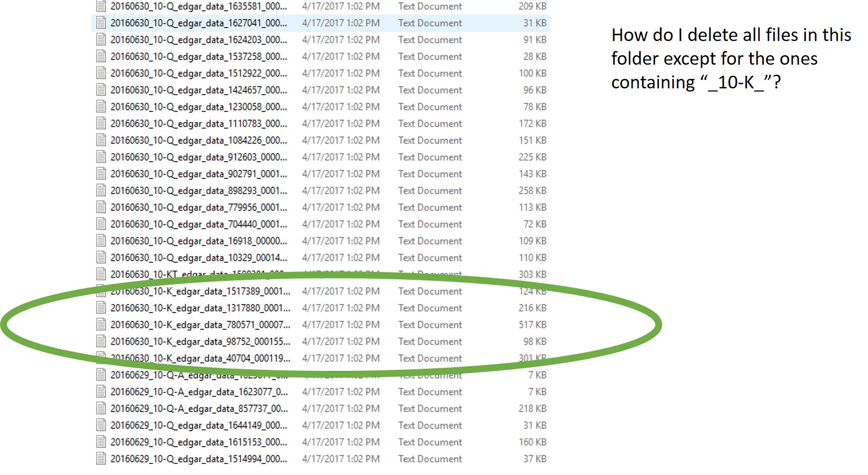The height and width of the screenshot is (475, 868).
Task: Click the document icon for 10-Q-A edgar_data_857737
Action: point(101,409)
